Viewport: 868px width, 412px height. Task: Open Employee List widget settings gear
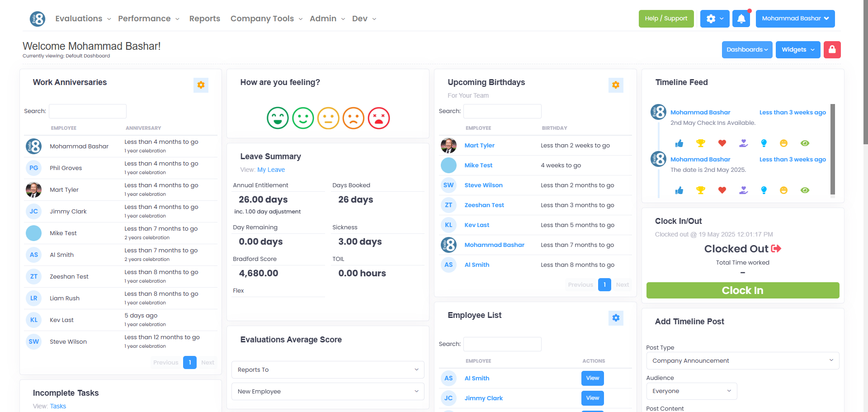(616, 318)
